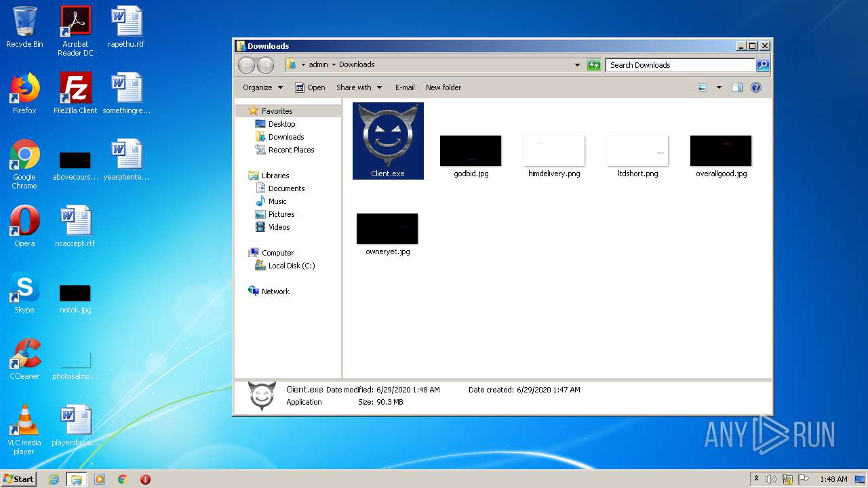Open the Pictures library
Image resolution: width=868 pixels, height=488 pixels.
281,214
